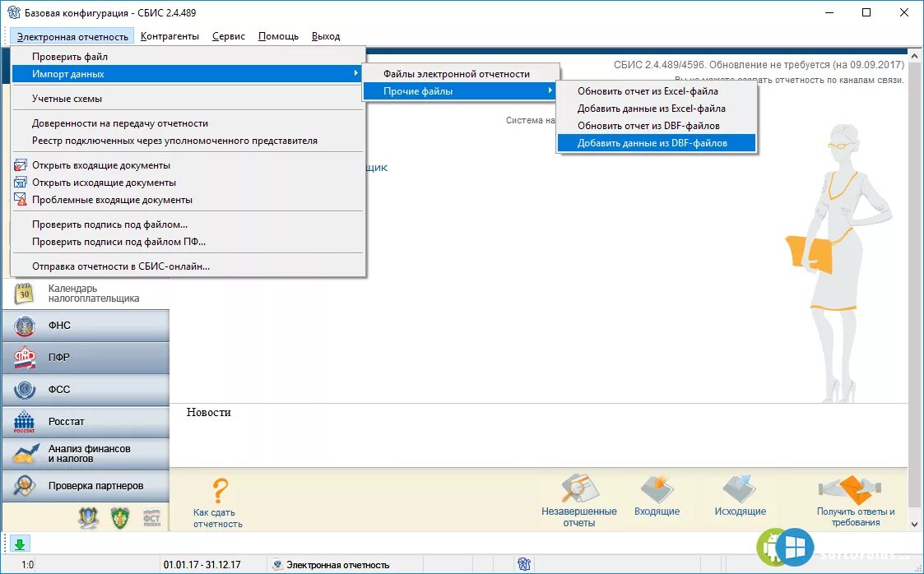Click the Электронная отчетность status bar icon

click(277, 565)
